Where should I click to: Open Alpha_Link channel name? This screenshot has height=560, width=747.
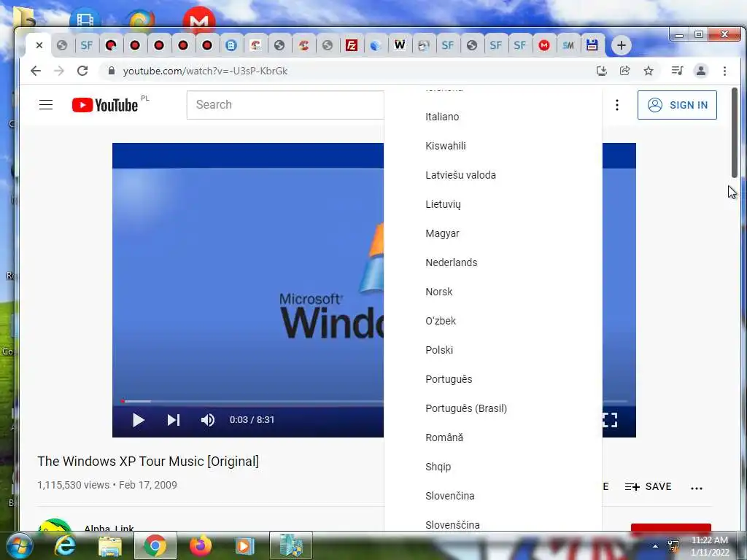[x=109, y=528]
